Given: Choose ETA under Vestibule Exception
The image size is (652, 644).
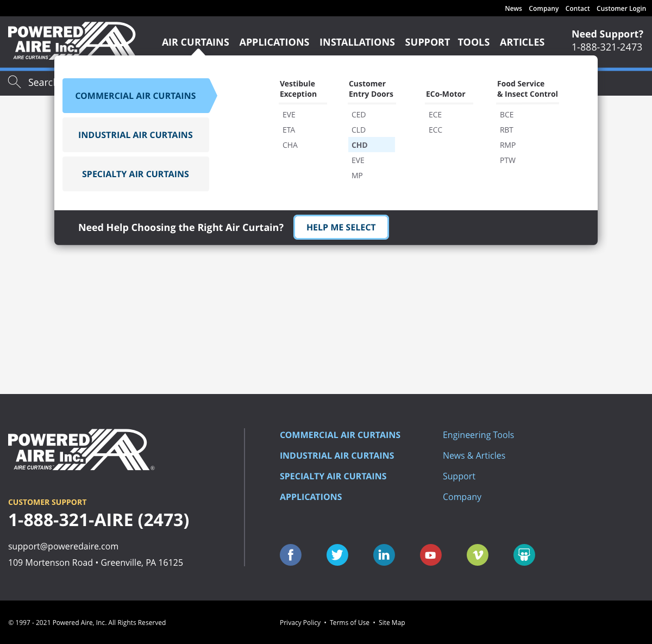Looking at the screenshot, I should pyautogui.click(x=289, y=130).
